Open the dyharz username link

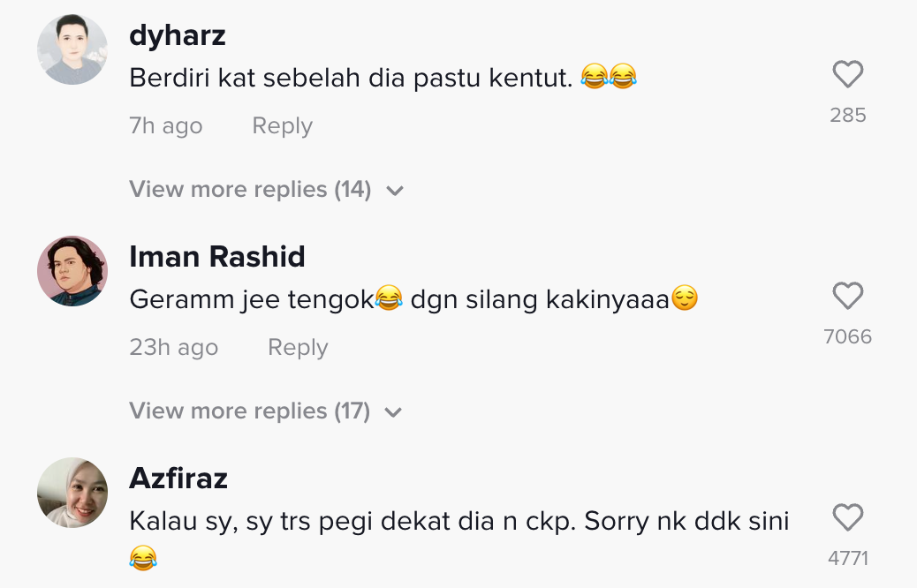pos(178,35)
